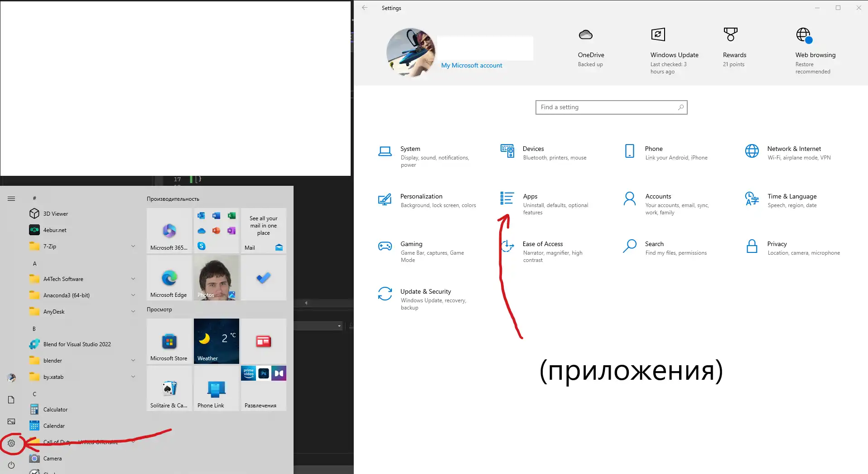Click scroll-left arrow in background window
This screenshot has height=474, width=868.
(x=306, y=303)
